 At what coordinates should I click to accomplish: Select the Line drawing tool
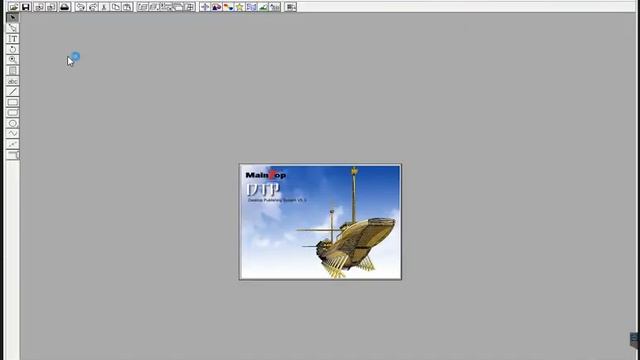(13, 92)
